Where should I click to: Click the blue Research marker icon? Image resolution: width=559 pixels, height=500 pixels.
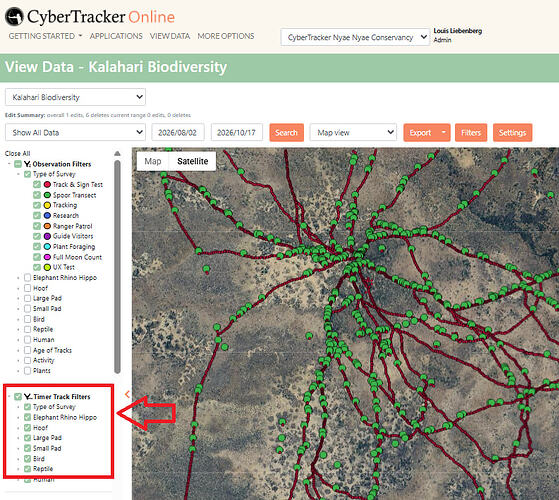point(47,216)
